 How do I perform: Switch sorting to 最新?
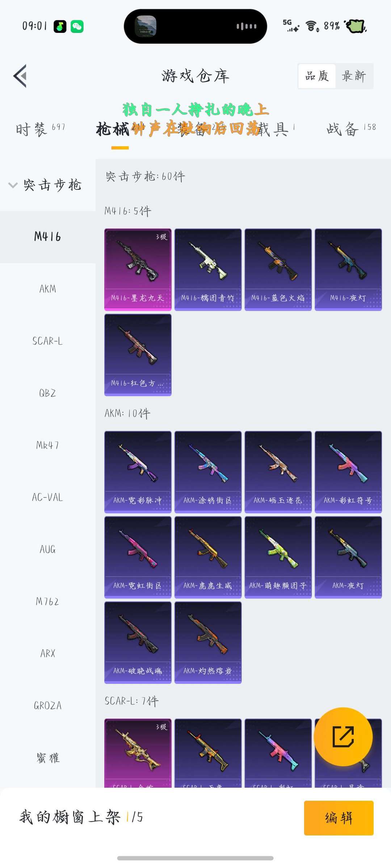pyautogui.click(x=354, y=76)
